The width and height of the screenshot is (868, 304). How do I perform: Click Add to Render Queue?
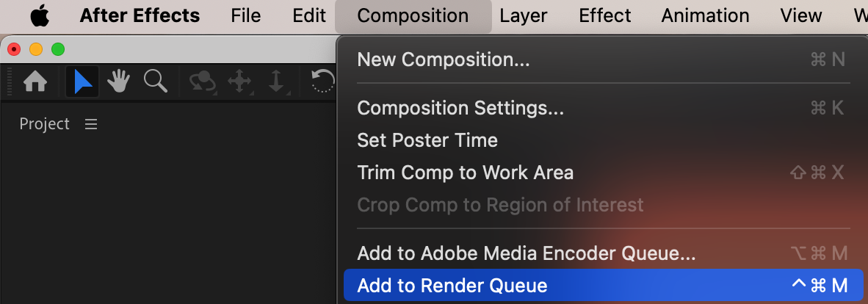click(452, 286)
